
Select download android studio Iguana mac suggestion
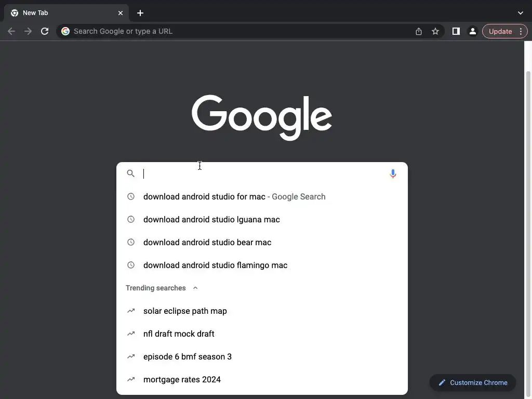tap(262, 220)
